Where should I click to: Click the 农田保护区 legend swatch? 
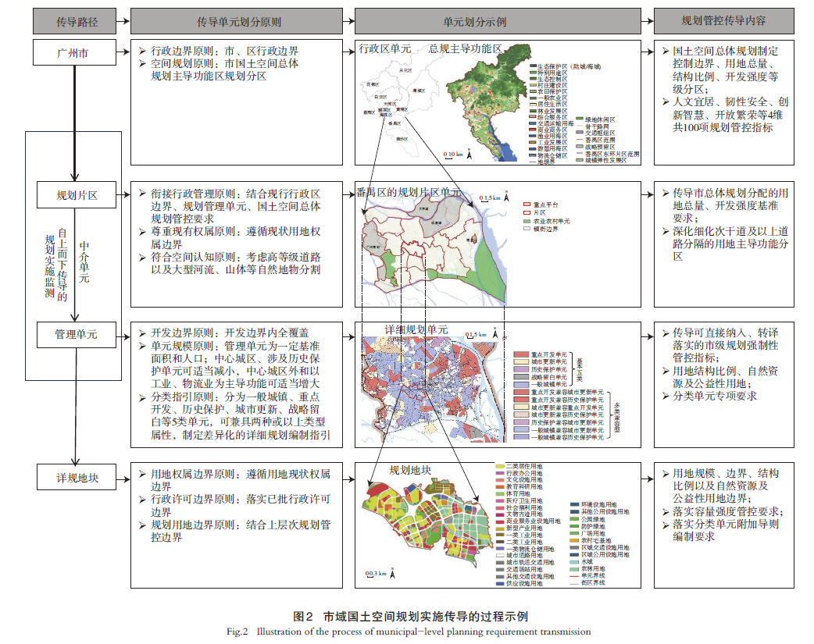(533, 92)
